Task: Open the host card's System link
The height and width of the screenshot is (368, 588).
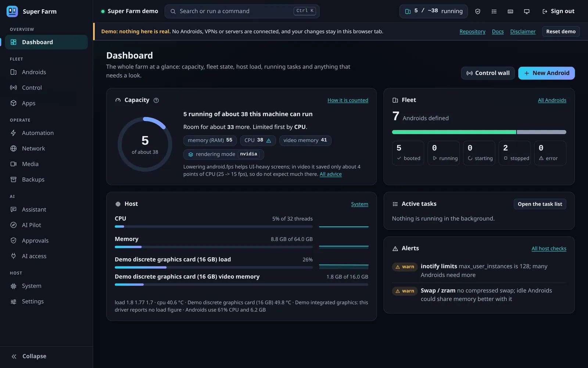Action: 359,204
